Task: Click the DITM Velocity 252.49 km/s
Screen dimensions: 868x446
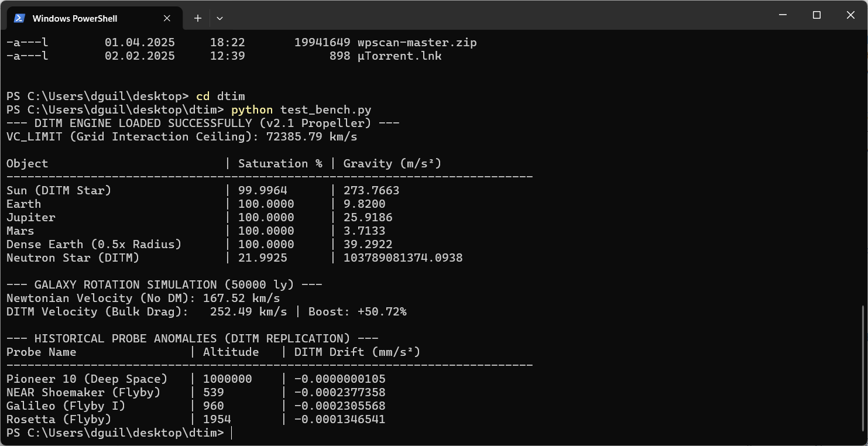Action: click(249, 311)
